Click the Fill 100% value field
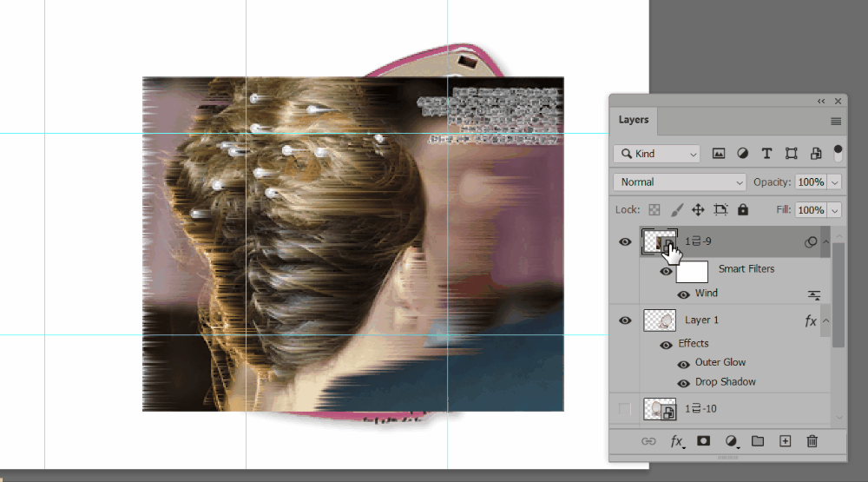This screenshot has height=482, width=868. click(811, 210)
